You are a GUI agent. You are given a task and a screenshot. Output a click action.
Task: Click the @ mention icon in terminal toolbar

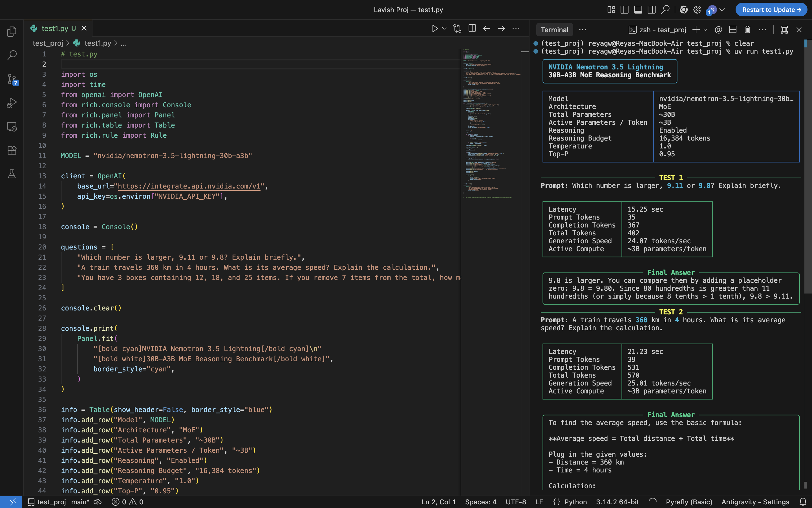(x=718, y=30)
